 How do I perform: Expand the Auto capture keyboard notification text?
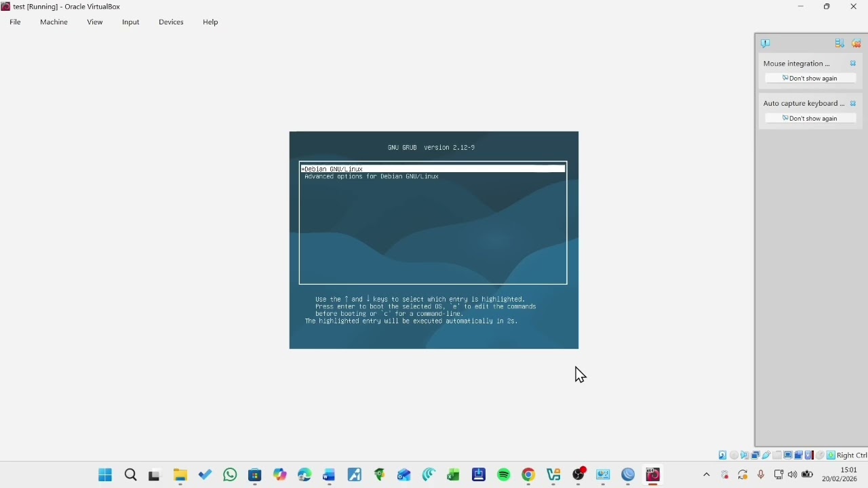pyautogui.click(x=804, y=104)
